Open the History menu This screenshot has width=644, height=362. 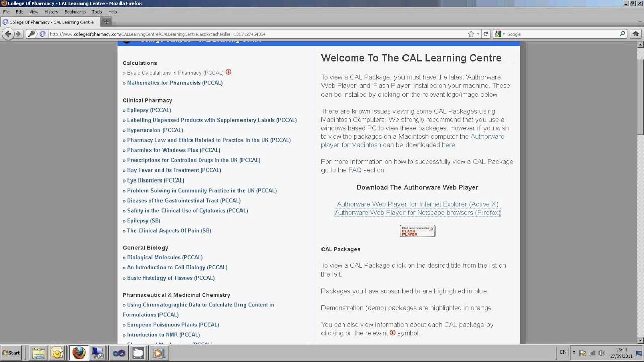pyautogui.click(x=51, y=12)
